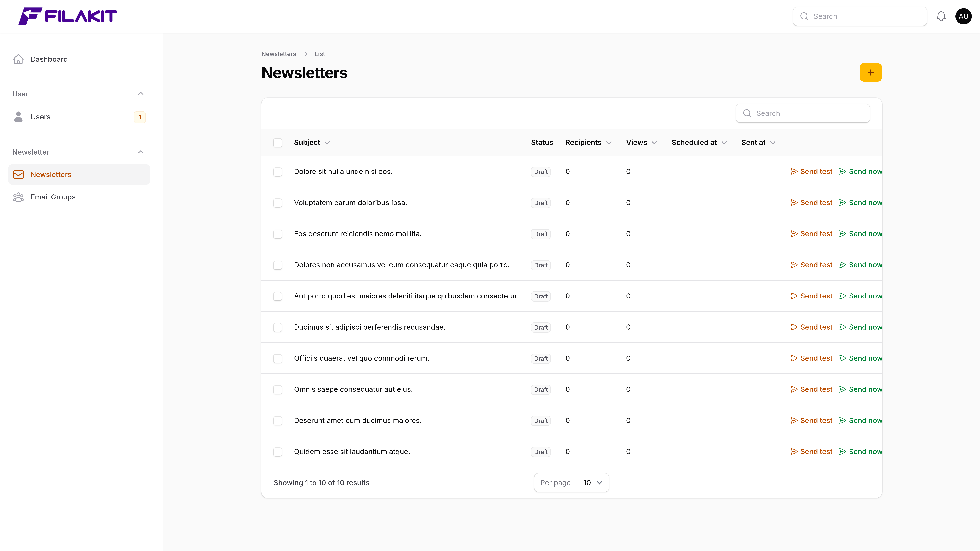Collapse the User sidebar group
980x551 pixels.
click(x=141, y=94)
